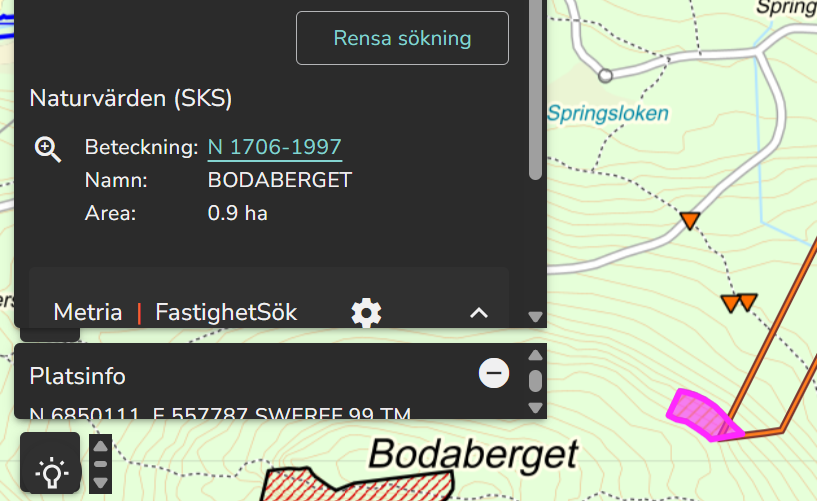Click the Bodaberget map label
The height and width of the screenshot is (501, 817).
click(x=473, y=455)
